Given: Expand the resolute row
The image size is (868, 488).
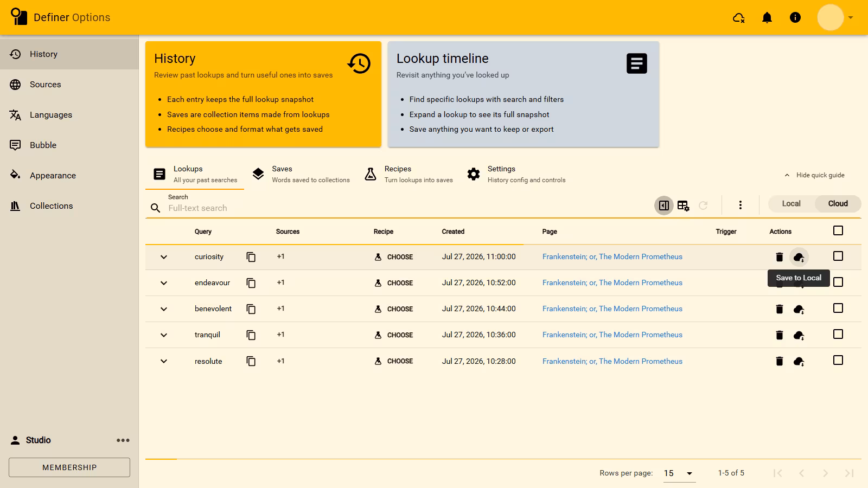Looking at the screenshot, I should pos(164,361).
